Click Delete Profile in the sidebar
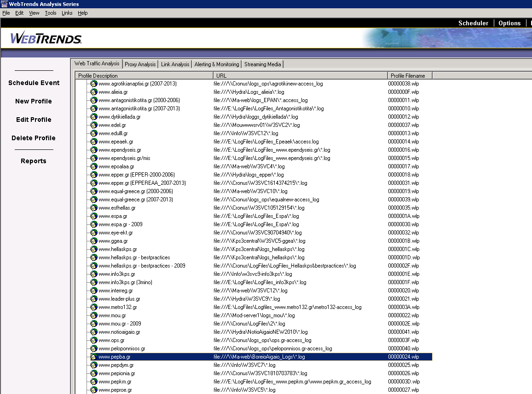This screenshot has height=394, width=532. (x=34, y=137)
